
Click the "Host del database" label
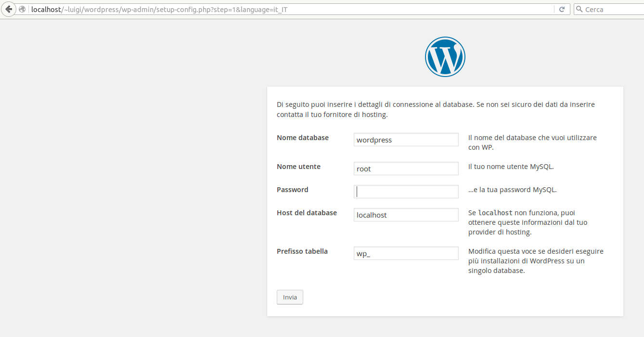[x=307, y=213]
